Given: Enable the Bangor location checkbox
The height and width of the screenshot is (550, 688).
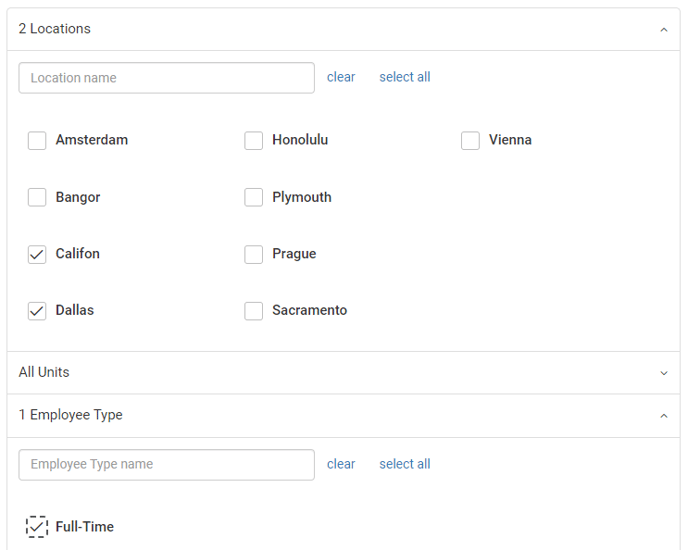Looking at the screenshot, I should (37, 198).
